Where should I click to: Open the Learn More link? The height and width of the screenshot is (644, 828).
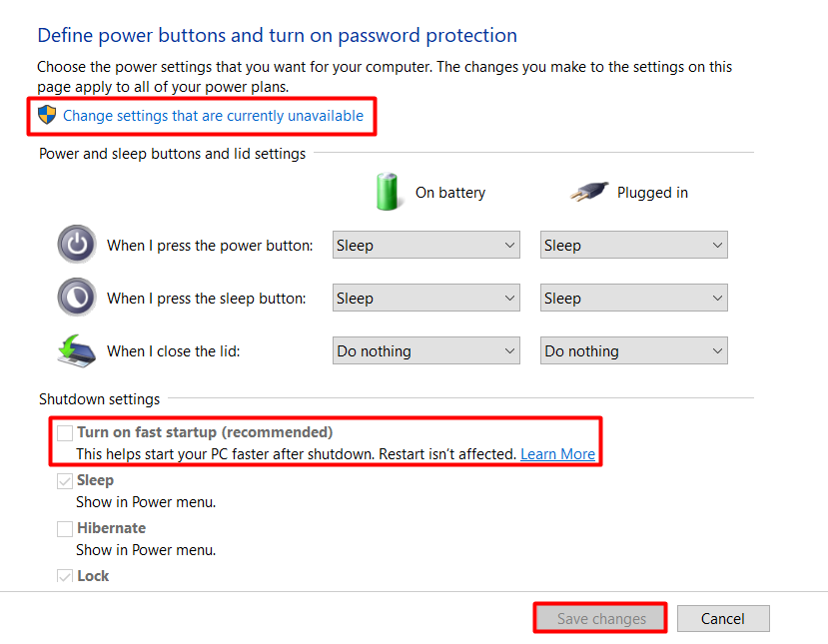[x=557, y=453]
